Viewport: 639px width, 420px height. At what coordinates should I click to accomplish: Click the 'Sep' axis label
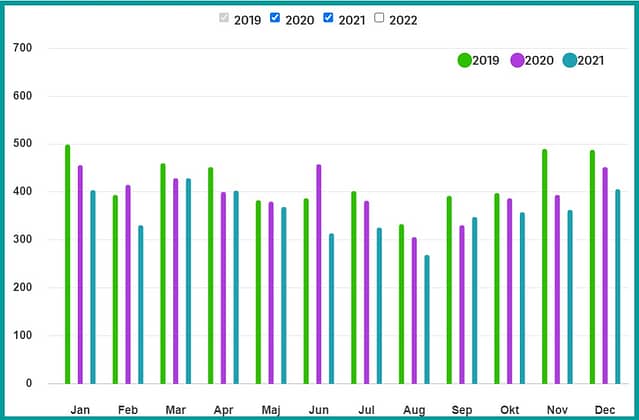(x=462, y=410)
